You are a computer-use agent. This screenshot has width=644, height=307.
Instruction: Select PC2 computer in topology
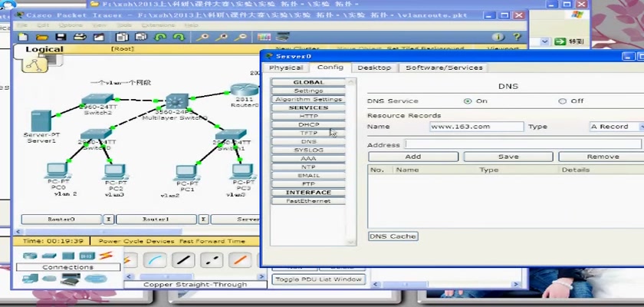tap(115, 172)
